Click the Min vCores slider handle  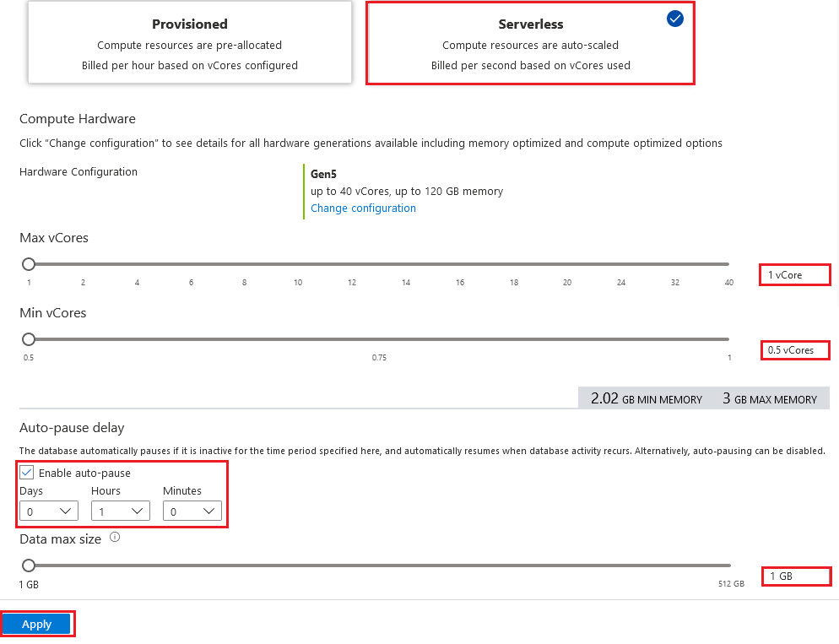point(29,339)
